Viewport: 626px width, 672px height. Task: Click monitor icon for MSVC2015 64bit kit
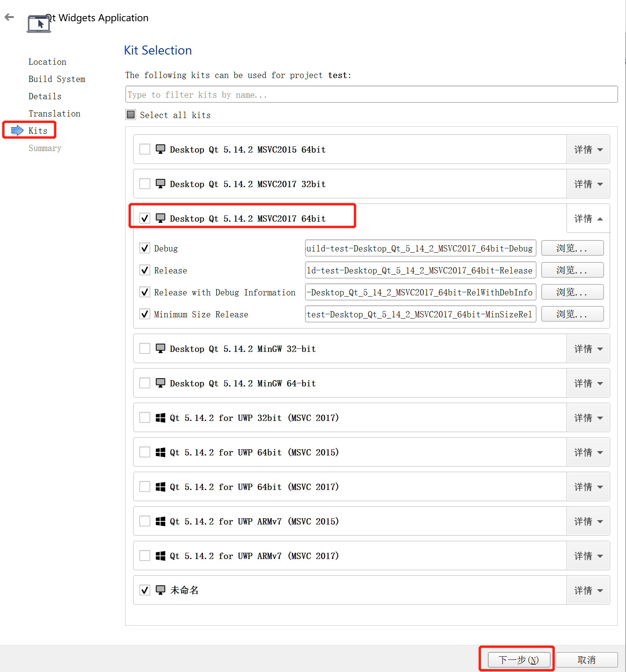point(161,149)
